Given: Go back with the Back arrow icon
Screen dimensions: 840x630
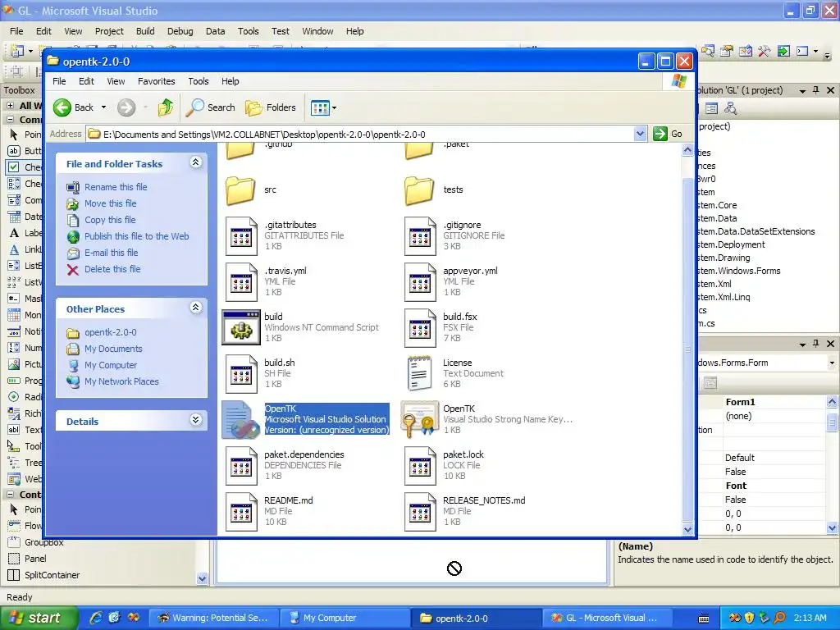Looking at the screenshot, I should (62, 107).
